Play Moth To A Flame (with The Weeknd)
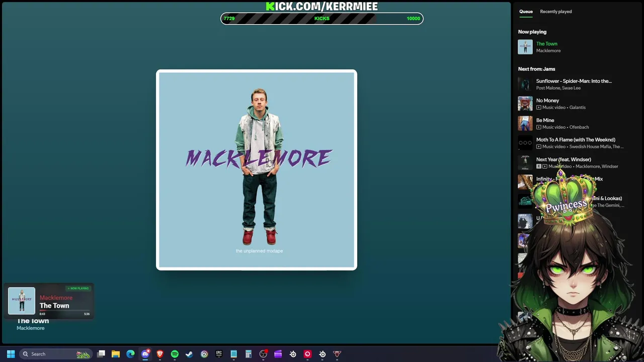Image resolution: width=644 pixels, height=362 pixels. (576, 140)
